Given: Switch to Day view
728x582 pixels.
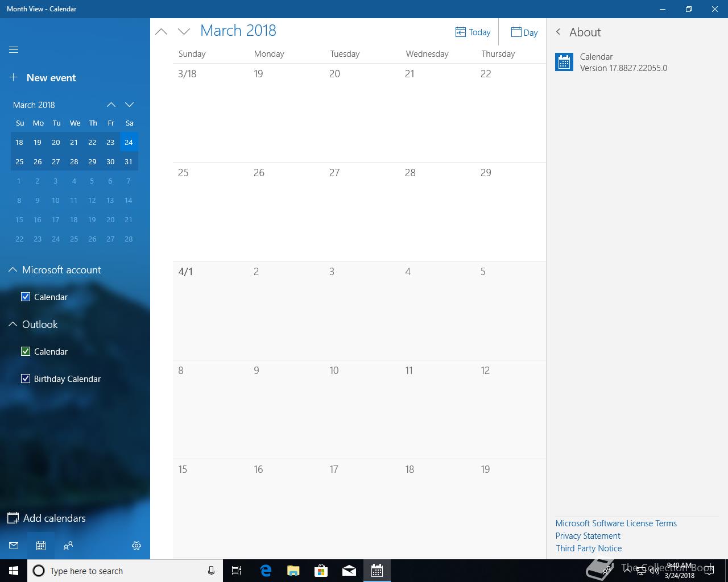Looking at the screenshot, I should [x=524, y=32].
